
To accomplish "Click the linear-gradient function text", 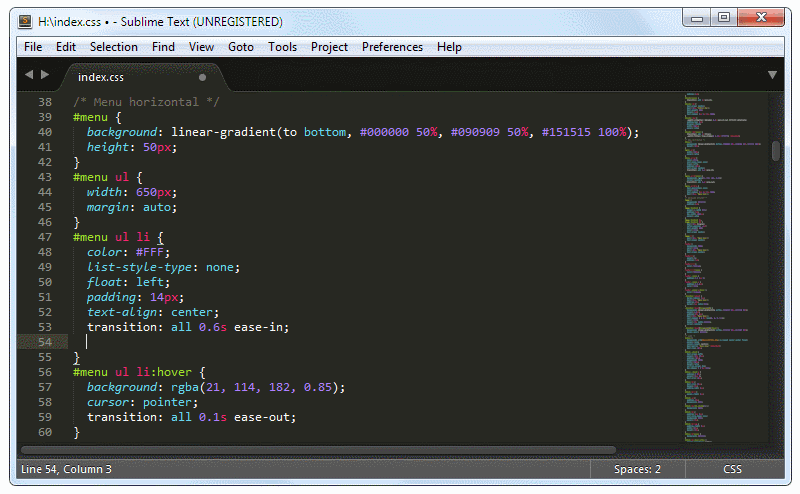I will 223,132.
